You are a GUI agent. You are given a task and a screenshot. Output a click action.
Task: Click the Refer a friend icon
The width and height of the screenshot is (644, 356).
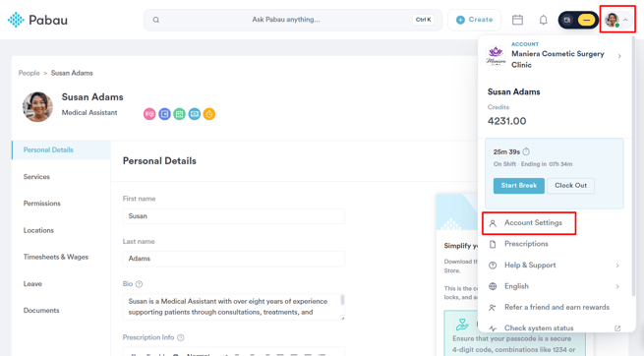[x=492, y=308]
